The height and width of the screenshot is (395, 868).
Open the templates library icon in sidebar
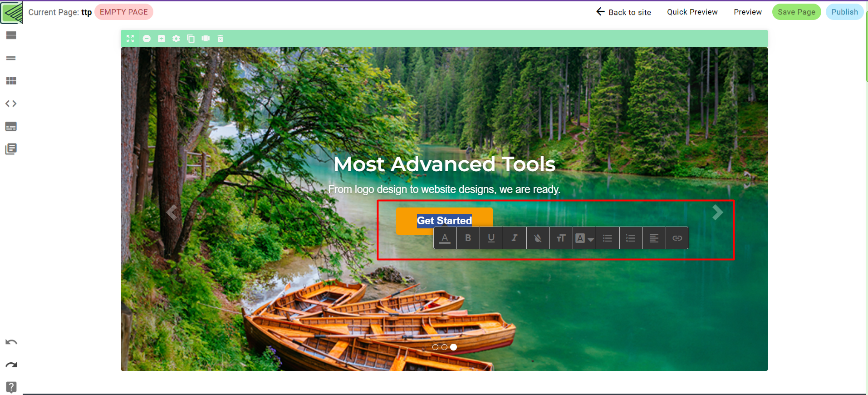coord(11,149)
